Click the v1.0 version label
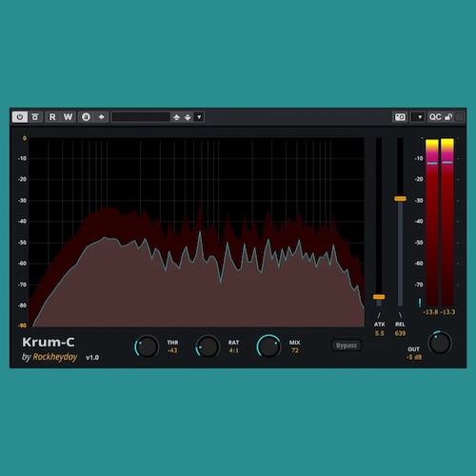This screenshot has width=476, height=476. (x=92, y=358)
